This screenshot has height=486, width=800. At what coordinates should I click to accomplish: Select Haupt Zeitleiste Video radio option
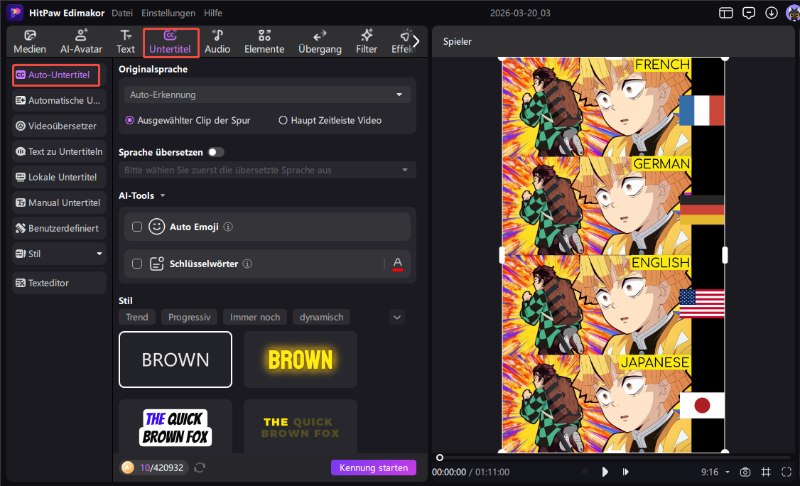283,120
